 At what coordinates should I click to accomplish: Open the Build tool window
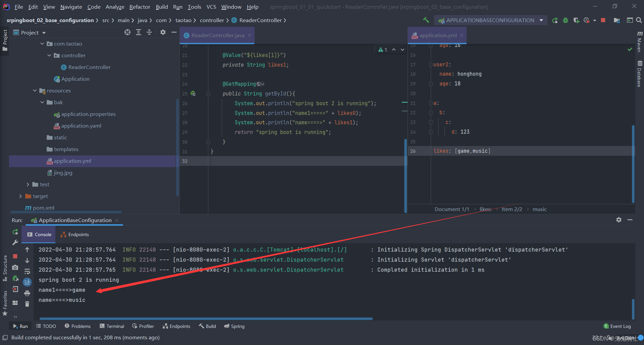(207, 326)
